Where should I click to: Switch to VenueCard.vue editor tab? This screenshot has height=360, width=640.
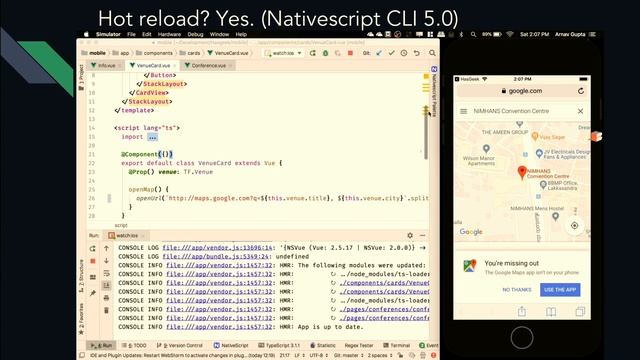153,65
